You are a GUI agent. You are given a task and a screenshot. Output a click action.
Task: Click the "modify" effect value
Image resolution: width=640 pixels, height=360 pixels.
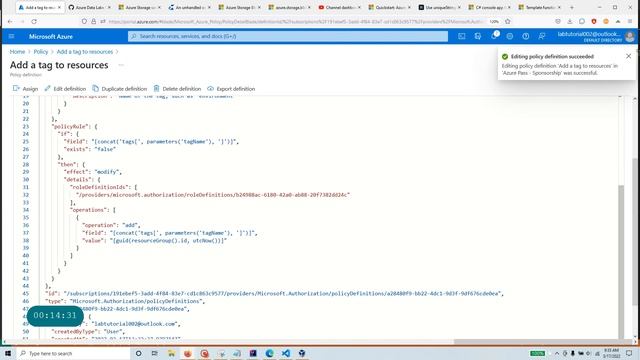pyautogui.click(x=106, y=172)
